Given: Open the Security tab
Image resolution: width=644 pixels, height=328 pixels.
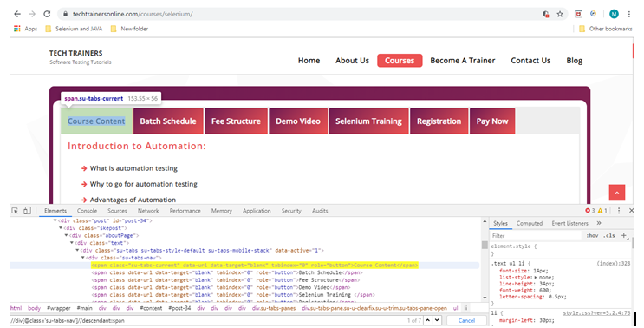Looking at the screenshot, I should pos(291,211).
